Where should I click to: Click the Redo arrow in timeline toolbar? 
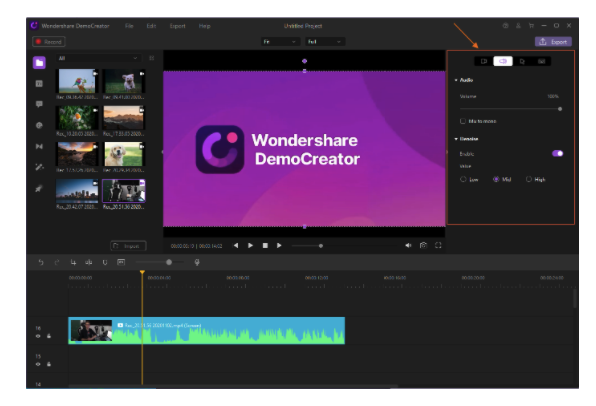click(57, 262)
